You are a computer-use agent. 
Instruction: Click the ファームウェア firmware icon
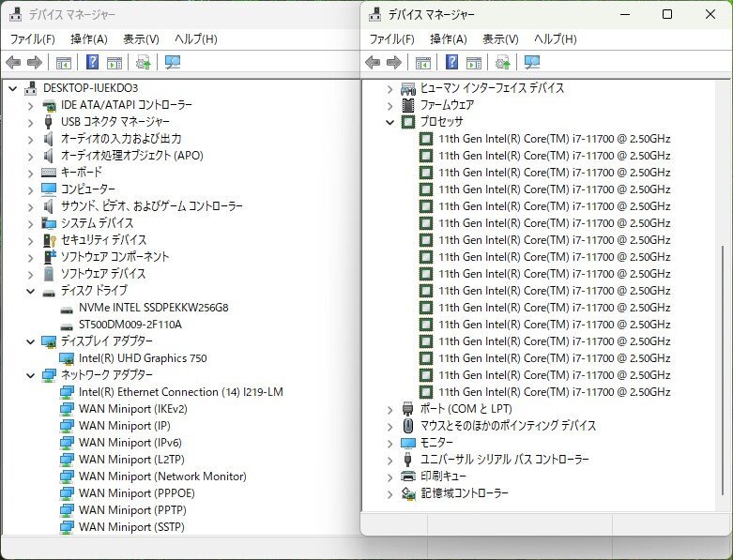pos(408,105)
